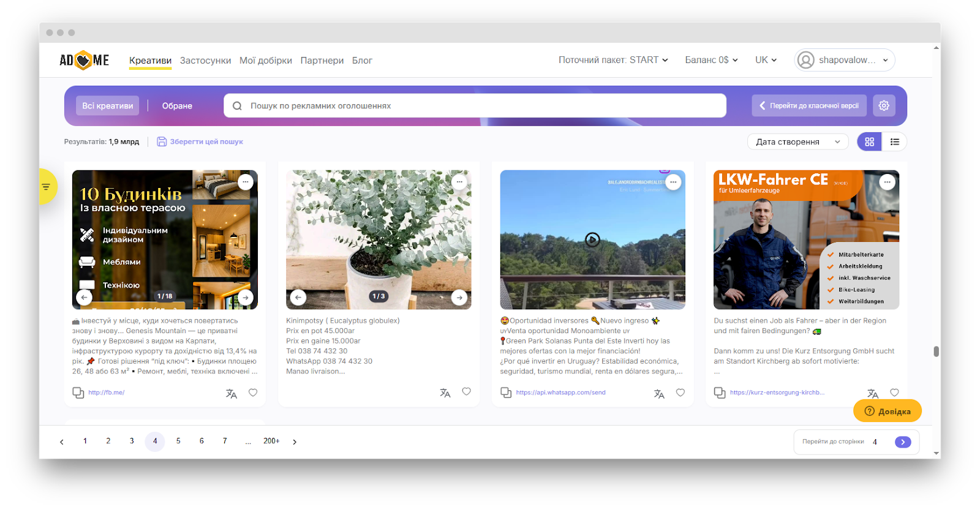The image size is (980, 515).
Task: Open the Довідка help button
Action: 887,411
